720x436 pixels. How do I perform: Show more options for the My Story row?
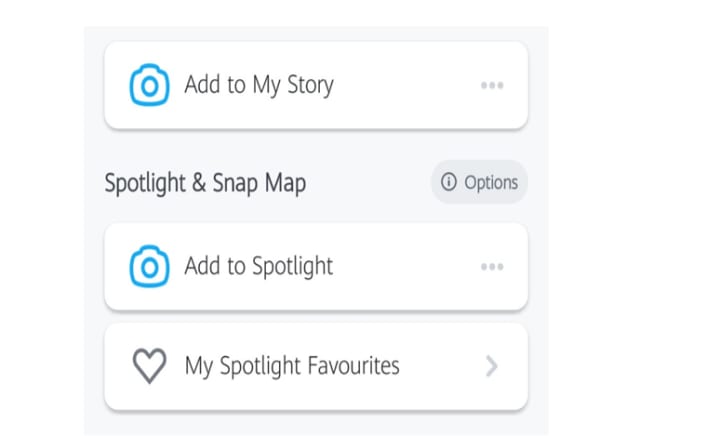coord(491,85)
